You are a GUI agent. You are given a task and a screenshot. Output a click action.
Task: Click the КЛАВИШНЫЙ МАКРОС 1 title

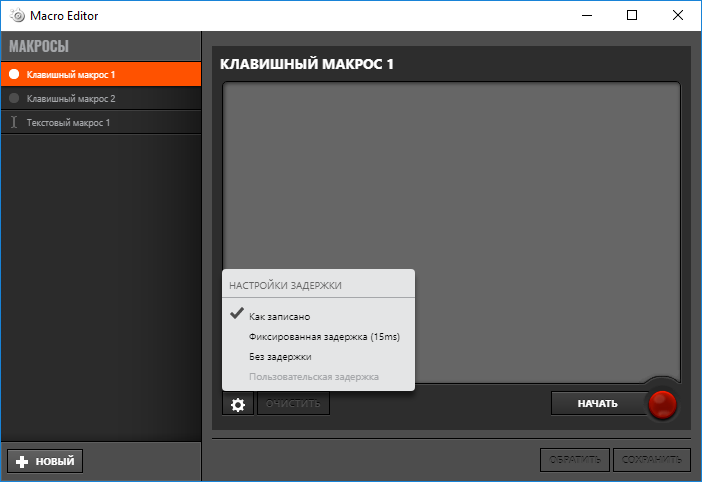point(306,64)
